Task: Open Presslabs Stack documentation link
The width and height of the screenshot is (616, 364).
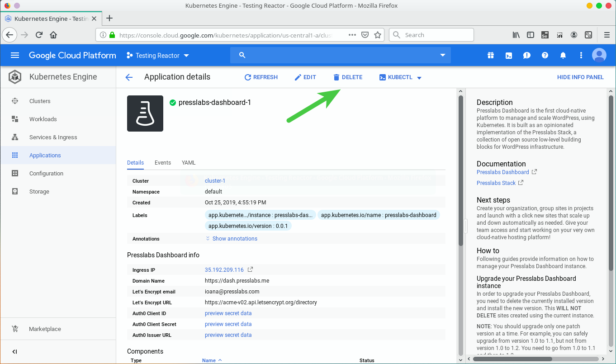Action: coord(496,183)
